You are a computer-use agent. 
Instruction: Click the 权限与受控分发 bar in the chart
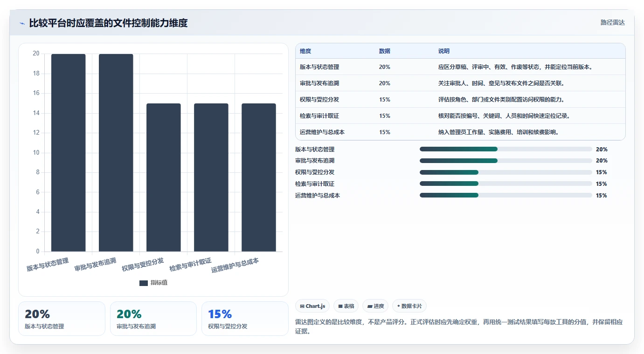[x=164, y=177]
